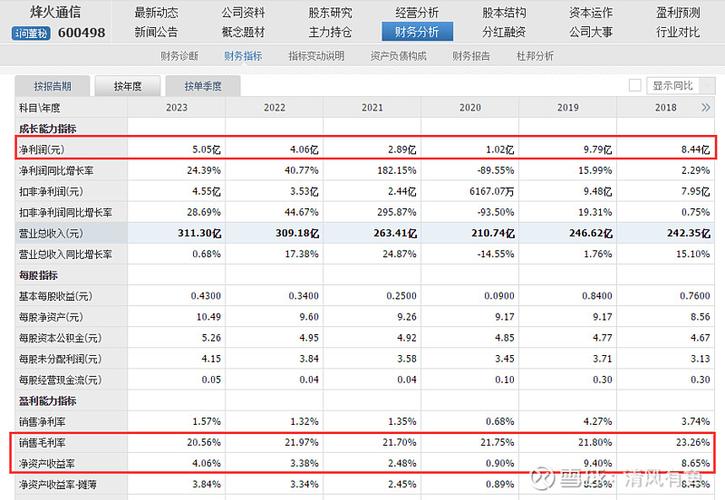Select the 净利润(元) row label
Screen dimensions: 725x500
42,150
